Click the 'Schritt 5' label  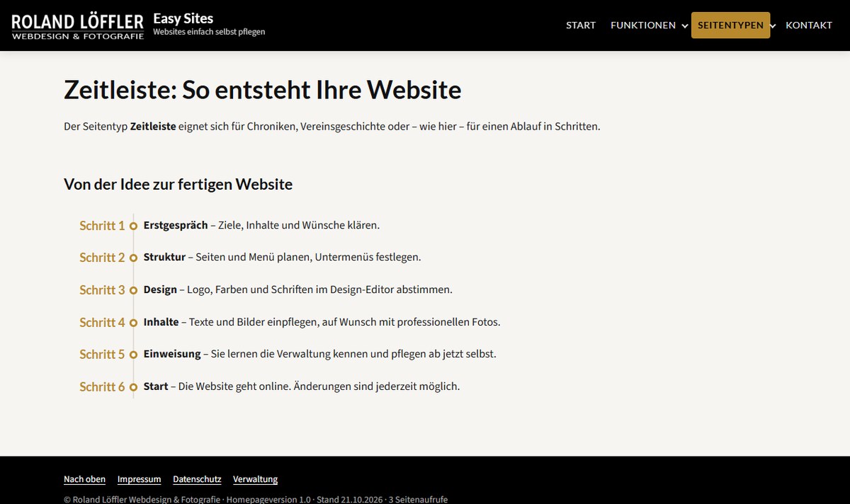(x=102, y=355)
